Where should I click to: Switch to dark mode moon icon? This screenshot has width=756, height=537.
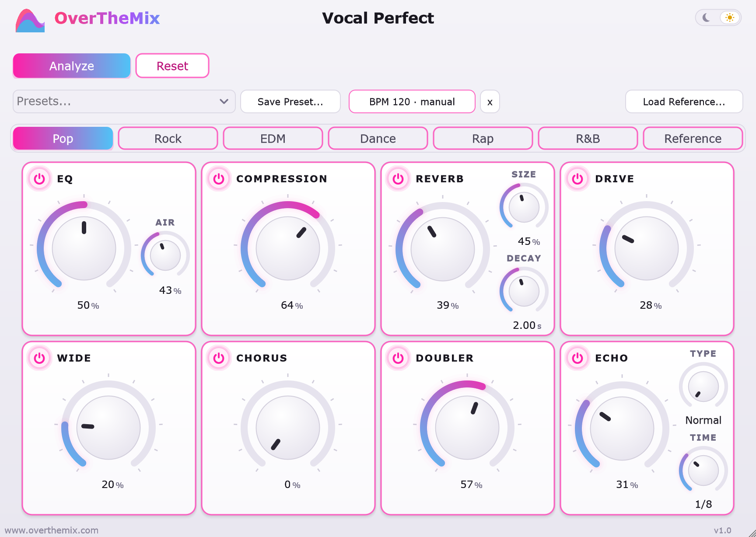pos(707,17)
